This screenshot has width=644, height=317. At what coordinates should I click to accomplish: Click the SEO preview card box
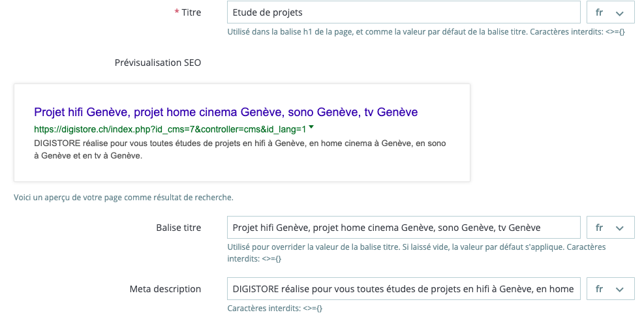(242, 132)
